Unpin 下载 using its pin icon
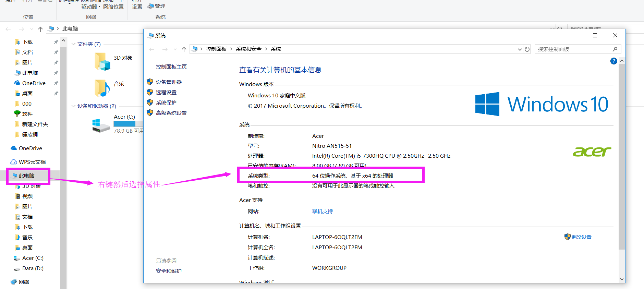The height and width of the screenshot is (289, 644). [x=56, y=42]
